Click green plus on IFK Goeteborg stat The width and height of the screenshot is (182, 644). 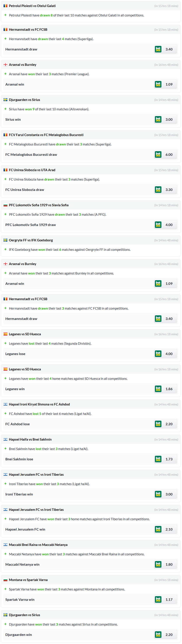5,249
